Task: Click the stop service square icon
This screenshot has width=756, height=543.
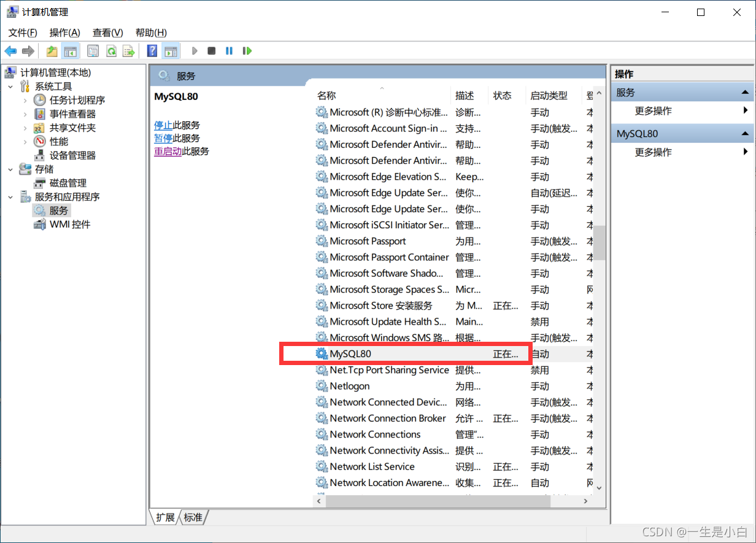Action: click(212, 51)
